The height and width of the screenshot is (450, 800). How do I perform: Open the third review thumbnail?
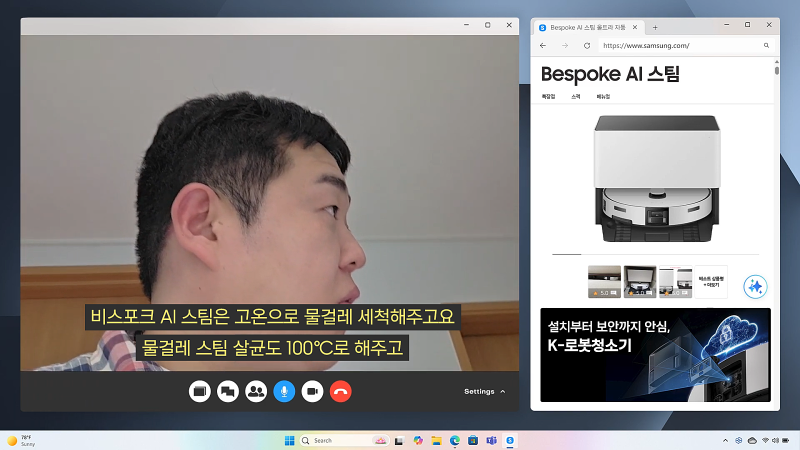[676, 282]
